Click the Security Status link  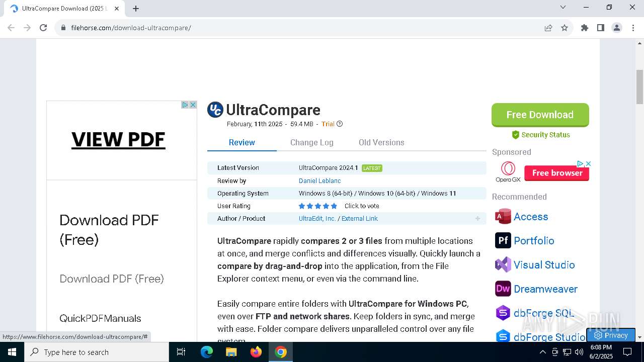tap(546, 135)
